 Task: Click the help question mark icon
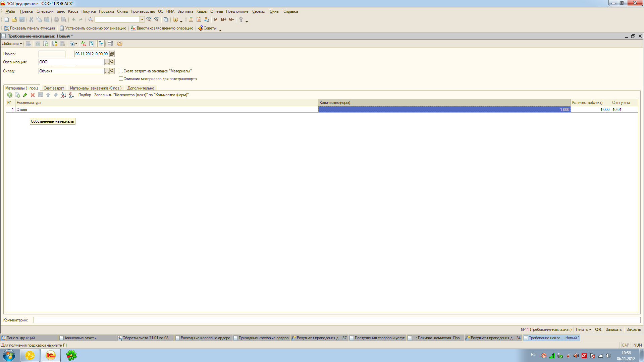point(120,44)
